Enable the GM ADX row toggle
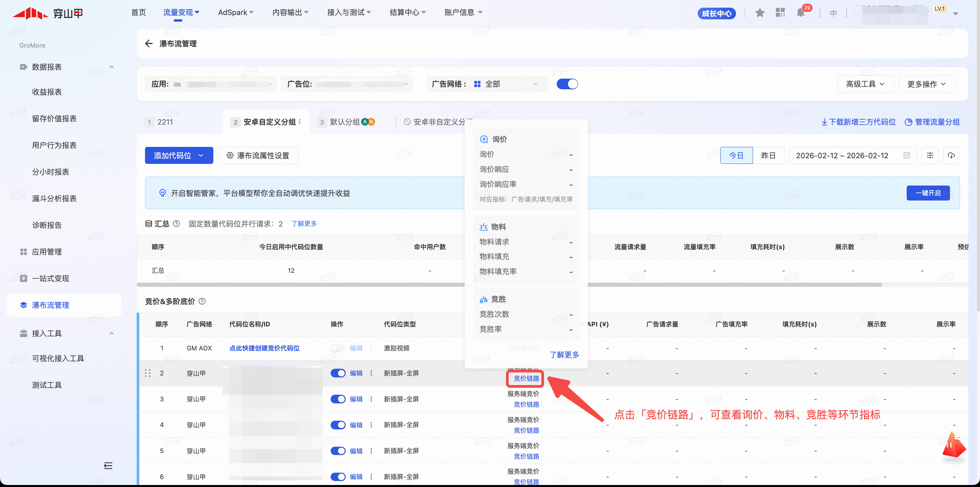 point(338,348)
